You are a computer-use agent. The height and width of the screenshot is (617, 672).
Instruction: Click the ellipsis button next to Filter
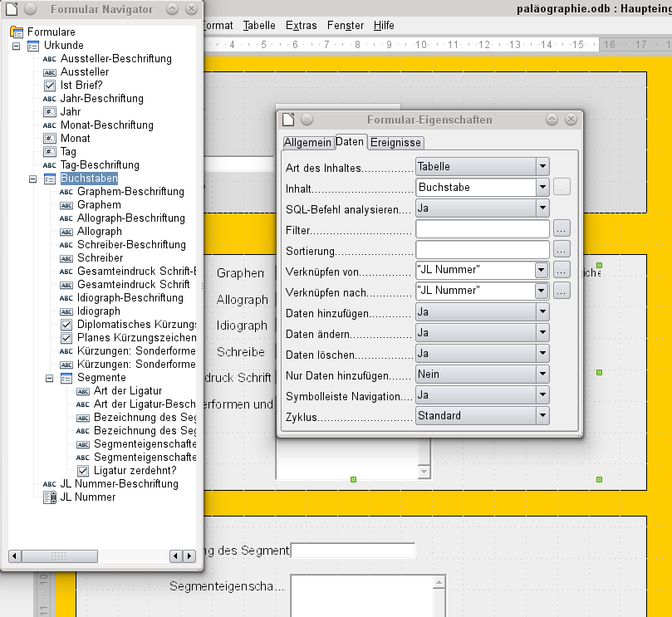coord(562,228)
